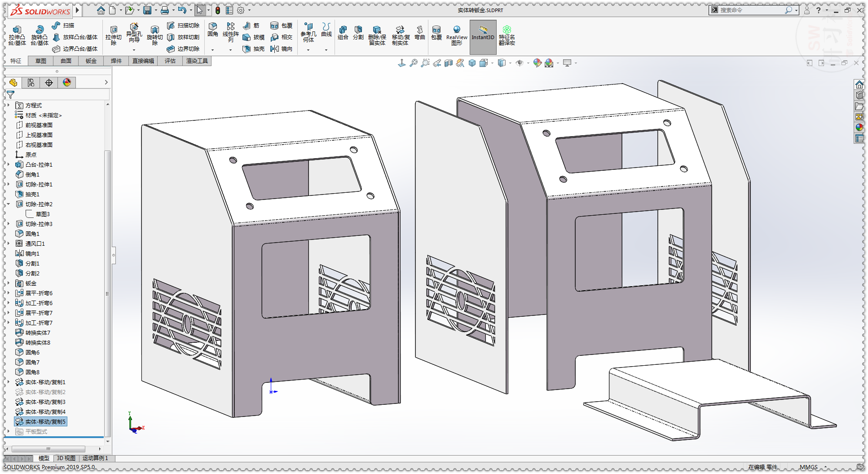
Task: Open the 移动/复制实体 tool
Action: (400, 36)
